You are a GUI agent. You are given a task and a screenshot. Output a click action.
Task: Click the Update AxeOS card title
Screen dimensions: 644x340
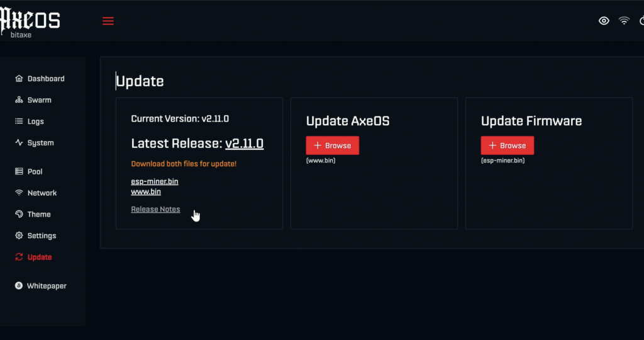point(348,121)
